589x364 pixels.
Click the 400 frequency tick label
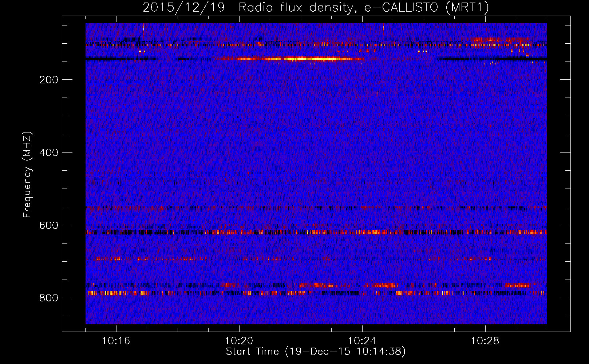pyautogui.click(x=49, y=153)
